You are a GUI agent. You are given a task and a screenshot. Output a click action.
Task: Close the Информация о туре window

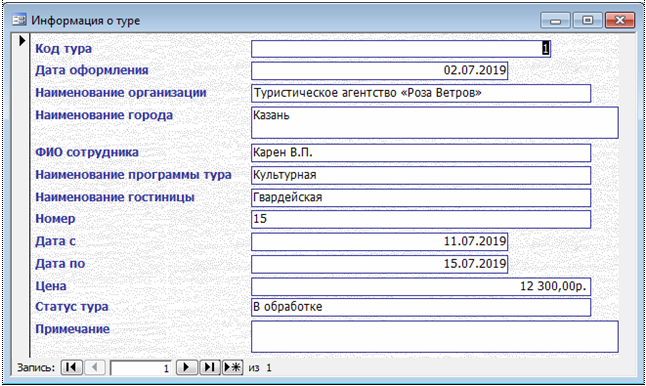tap(620, 20)
